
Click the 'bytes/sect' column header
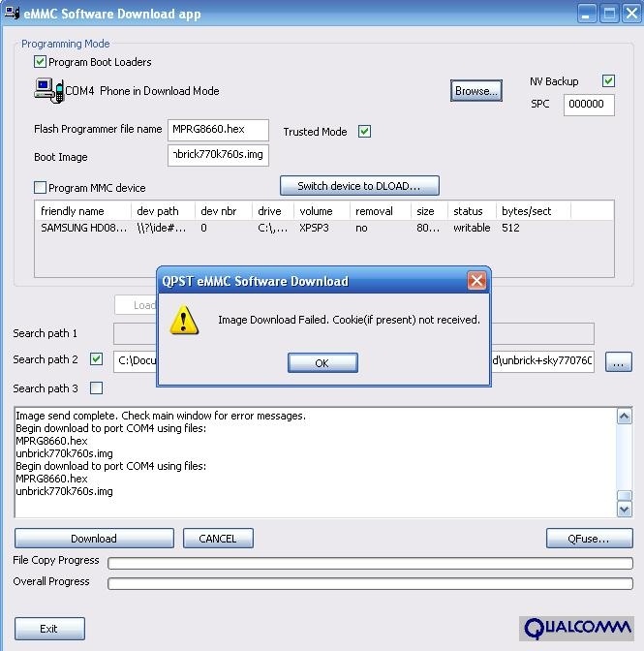pos(534,211)
